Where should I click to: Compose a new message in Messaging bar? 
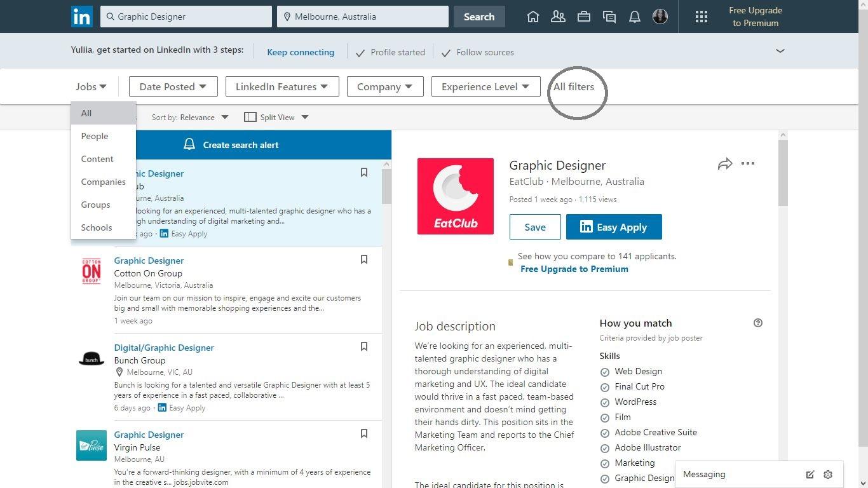810,475
